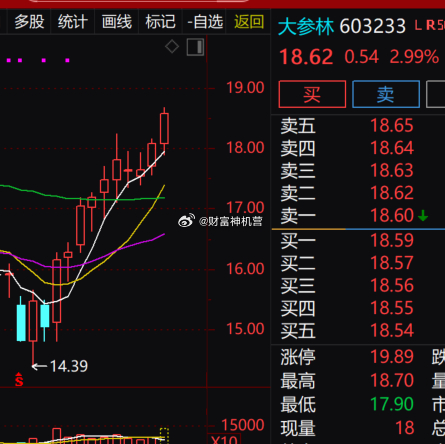Select the 卖五 price 18.65
The image size is (445, 444).
coord(392,126)
